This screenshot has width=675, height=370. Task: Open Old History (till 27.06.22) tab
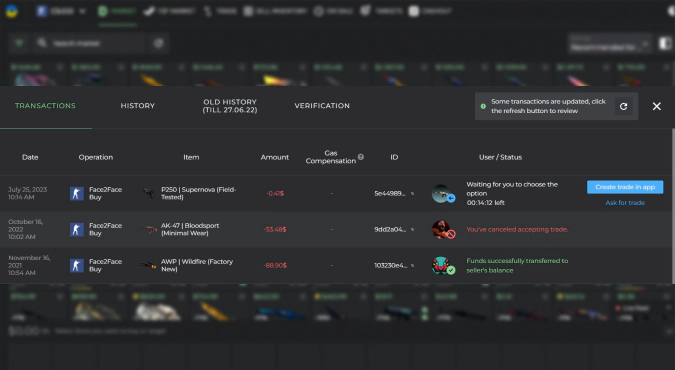(x=230, y=106)
